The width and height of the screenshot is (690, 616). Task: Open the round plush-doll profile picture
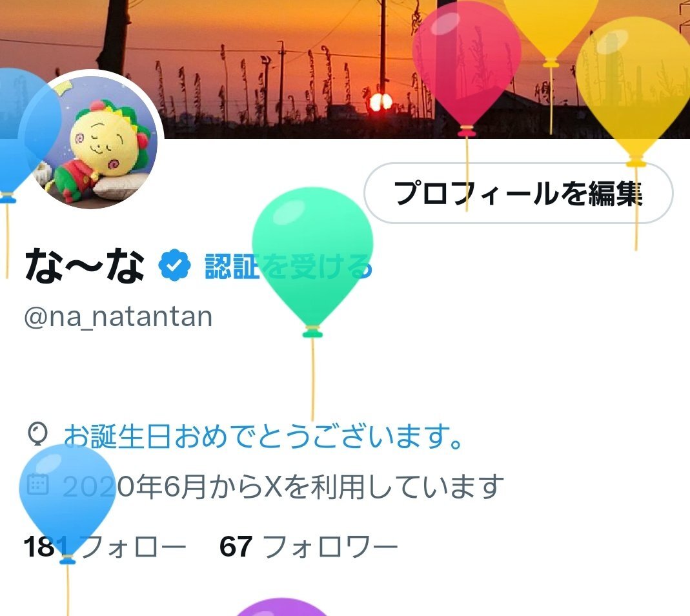[x=95, y=139]
